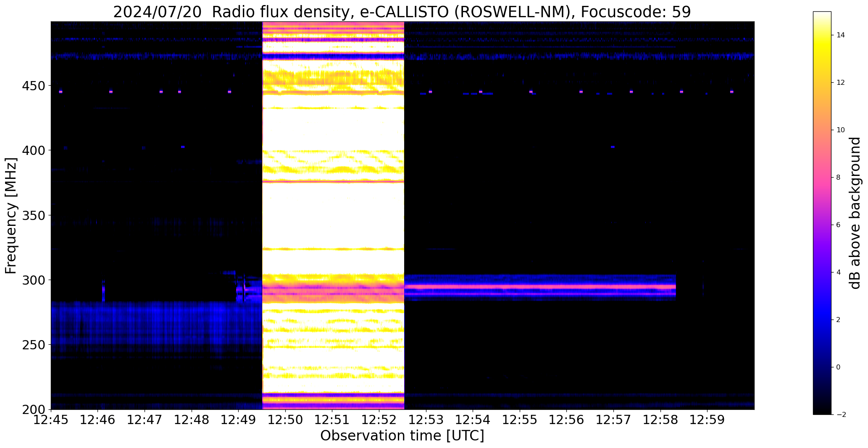This screenshot has width=868, height=448.
Task: Click the 12:54 time tick label
Action: coord(473,419)
